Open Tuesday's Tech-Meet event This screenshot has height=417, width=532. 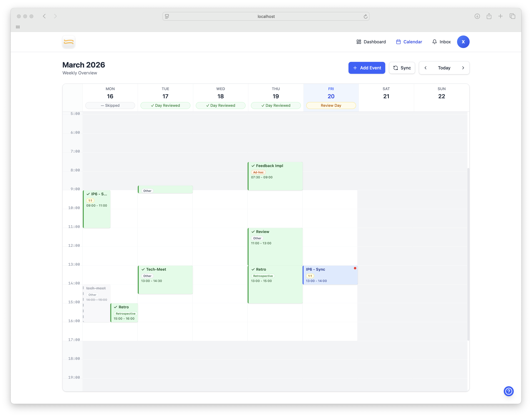(x=165, y=280)
